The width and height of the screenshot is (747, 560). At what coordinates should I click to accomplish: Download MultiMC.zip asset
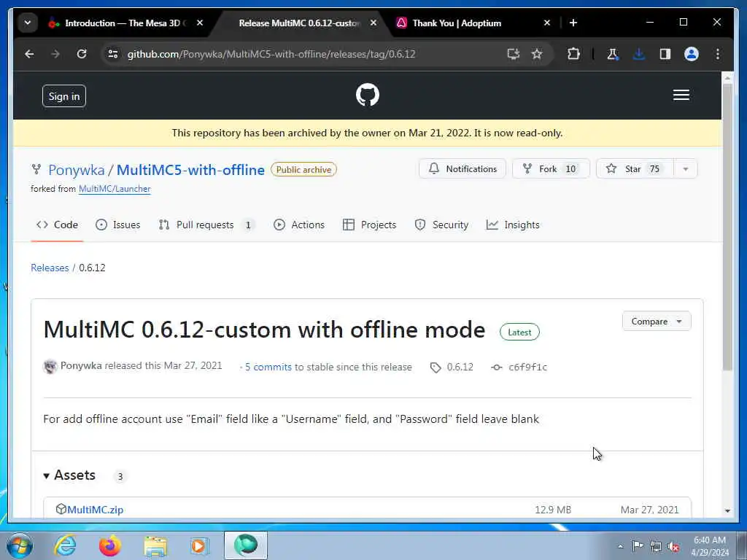tap(96, 510)
